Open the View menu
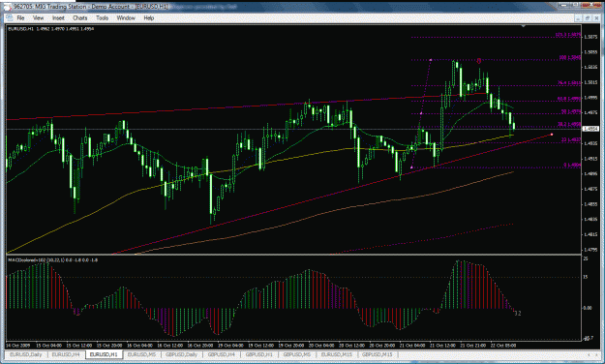The image size is (605, 364). (x=38, y=17)
